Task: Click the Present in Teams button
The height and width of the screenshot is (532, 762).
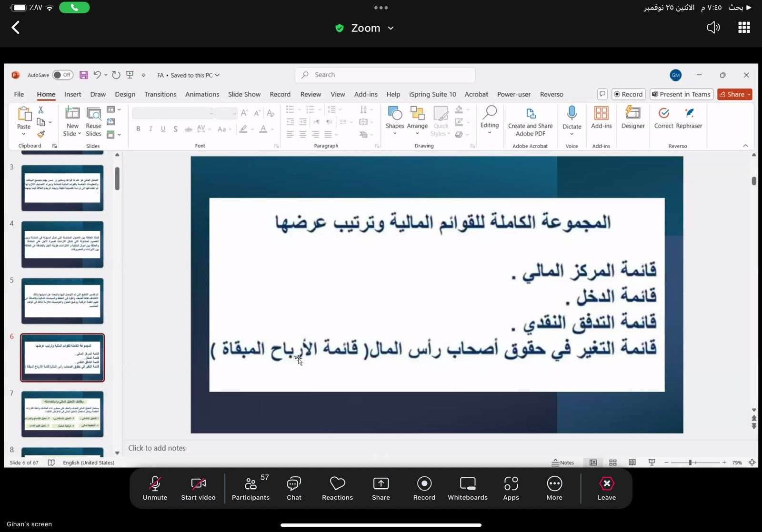Action: click(681, 94)
